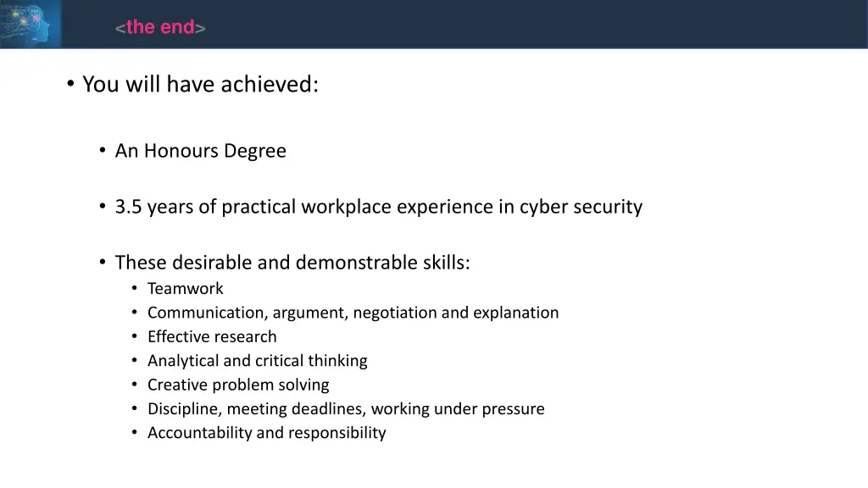868x488 pixels.
Task: Click the dark blue header banner
Action: tap(434, 24)
